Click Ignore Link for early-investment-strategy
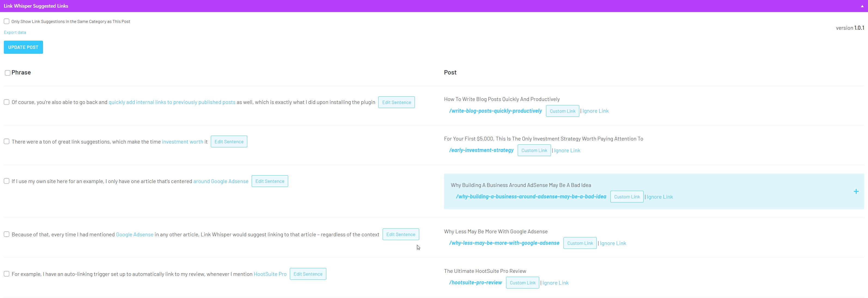Viewport: 868px width, 298px height. coord(567,150)
